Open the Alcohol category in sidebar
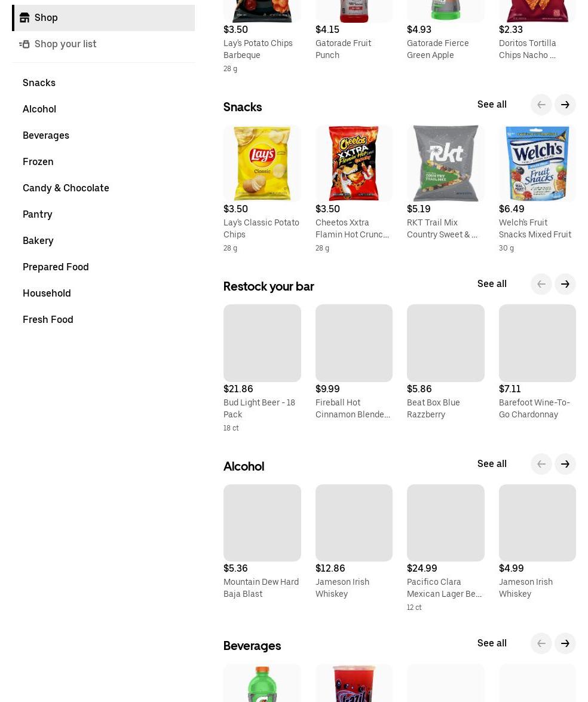This screenshot has width=588, height=702. tap(39, 109)
